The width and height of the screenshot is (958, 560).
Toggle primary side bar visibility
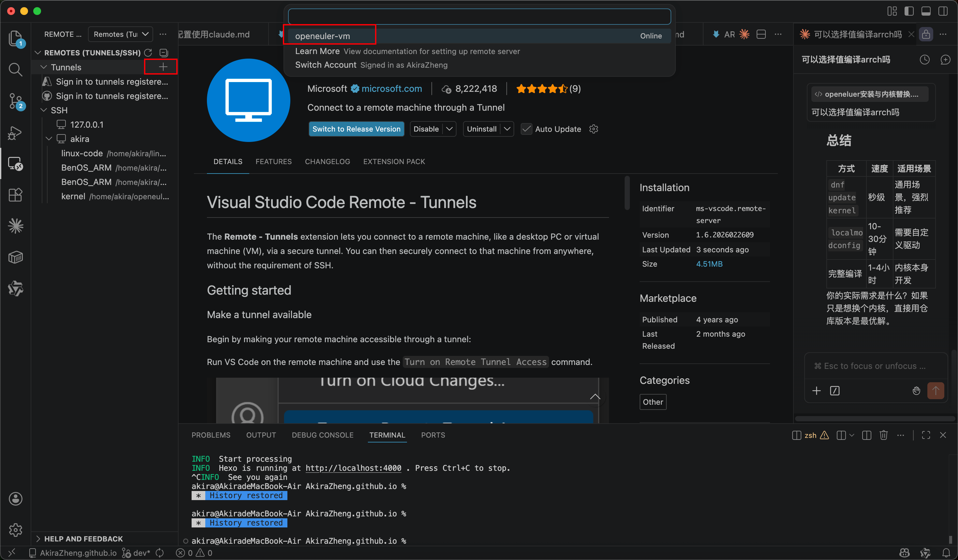(x=909, y=11)
